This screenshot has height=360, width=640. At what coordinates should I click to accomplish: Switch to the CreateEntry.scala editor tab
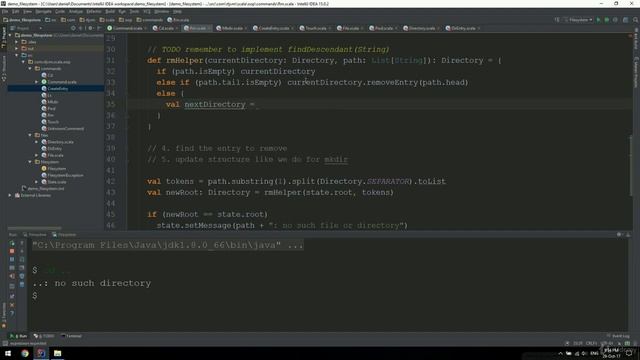pyautogui.click(x=272, y=28)
